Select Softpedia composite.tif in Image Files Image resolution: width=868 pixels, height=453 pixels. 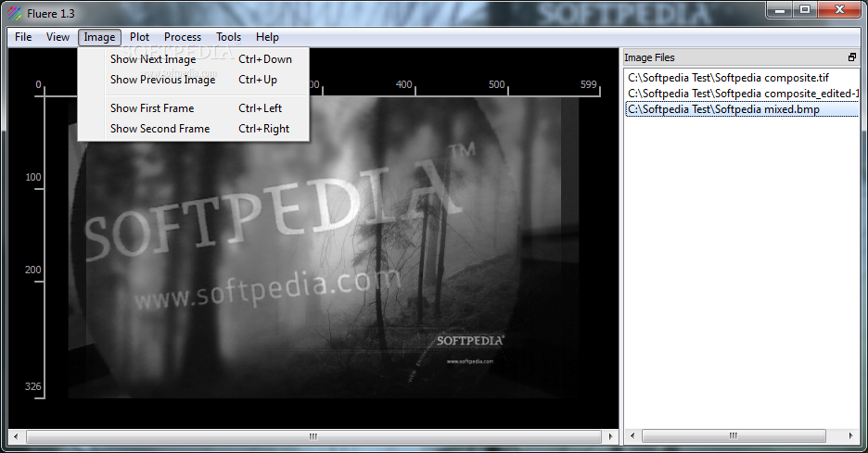(742, 78)
